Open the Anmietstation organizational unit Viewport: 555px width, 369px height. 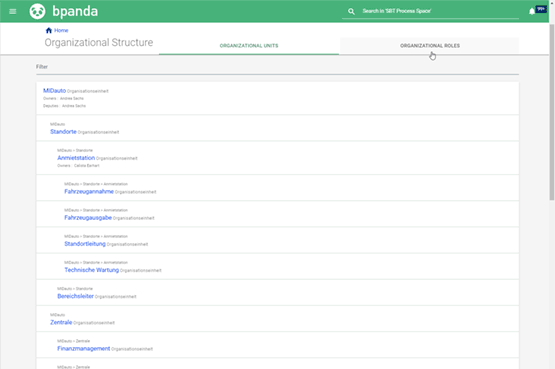[x=76, y=158]
